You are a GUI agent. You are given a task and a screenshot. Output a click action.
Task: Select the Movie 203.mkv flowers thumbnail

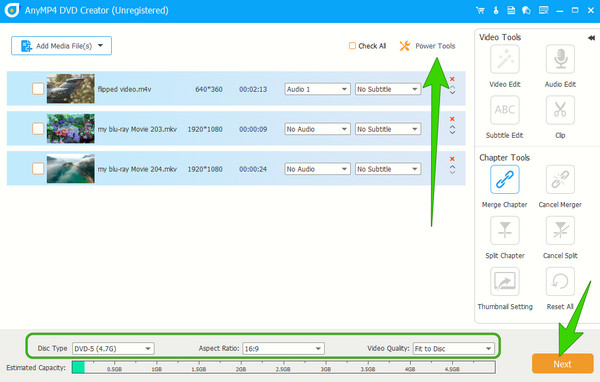[70, 129]
